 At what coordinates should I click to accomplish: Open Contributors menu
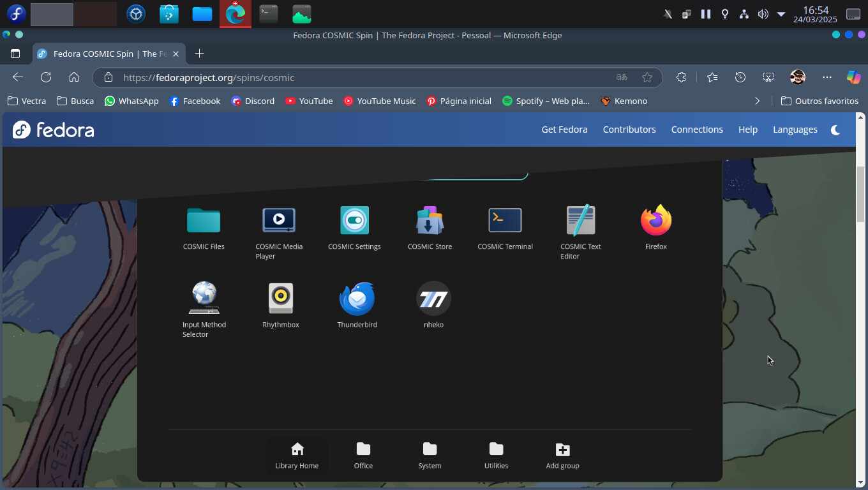tap(629, 130)
